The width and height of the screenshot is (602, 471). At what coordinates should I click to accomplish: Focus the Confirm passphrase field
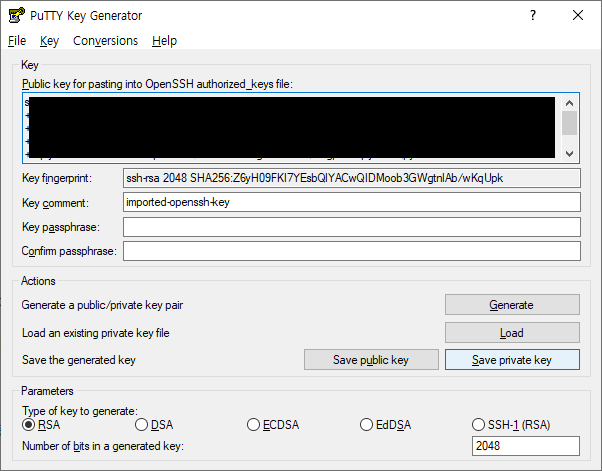tap(352, 251)
